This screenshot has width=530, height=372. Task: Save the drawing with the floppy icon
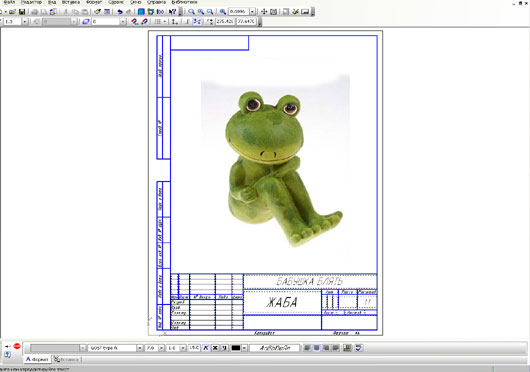click(x=22, y=11)
